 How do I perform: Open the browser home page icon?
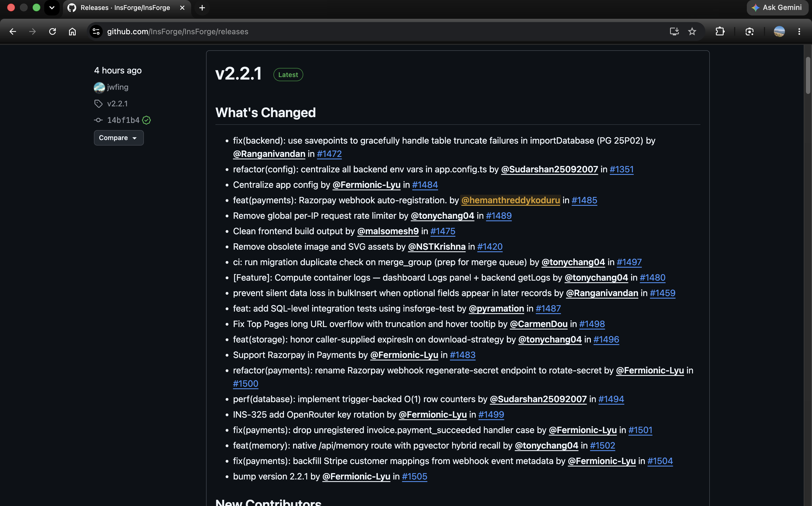point(72,31)
